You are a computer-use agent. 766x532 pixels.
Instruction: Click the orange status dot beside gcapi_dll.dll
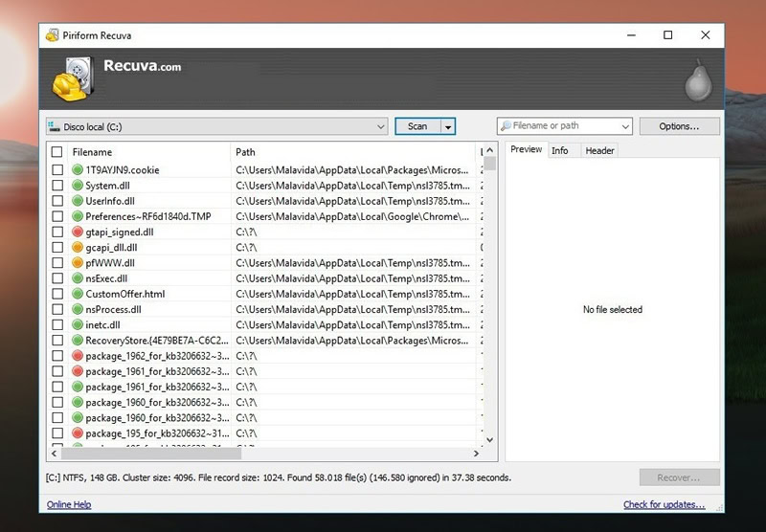(78, 248)
